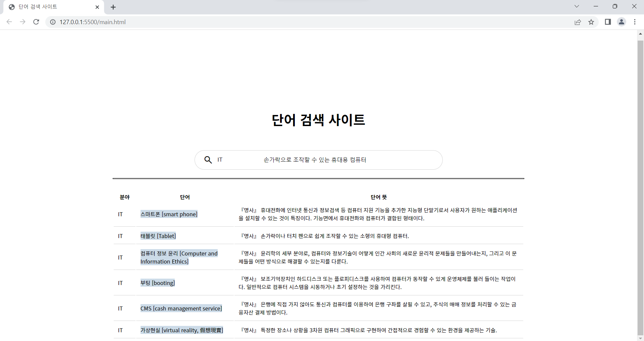The width and height of the screenshot is (644, 341).
Task: Click the page scrollbar down arrow
Action: click(640, 338)
